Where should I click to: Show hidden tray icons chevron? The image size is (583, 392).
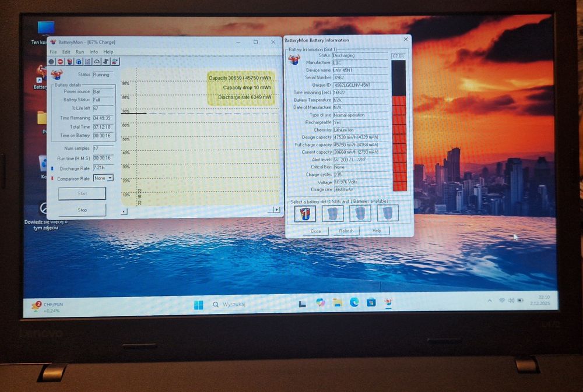490,301
